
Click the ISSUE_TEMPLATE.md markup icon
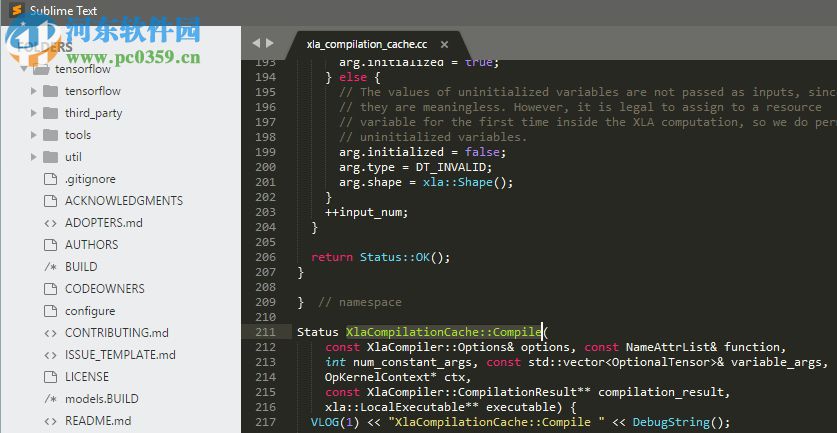(x=50, y=355)
